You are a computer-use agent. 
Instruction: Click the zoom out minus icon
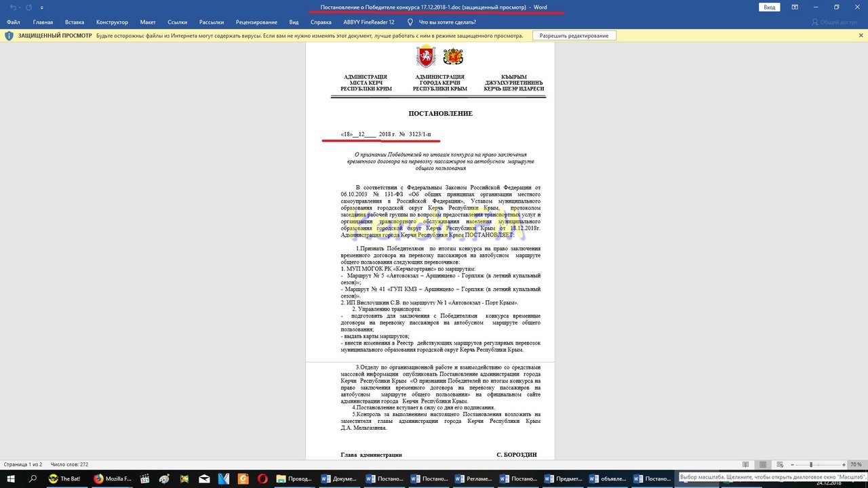point(793,464)
